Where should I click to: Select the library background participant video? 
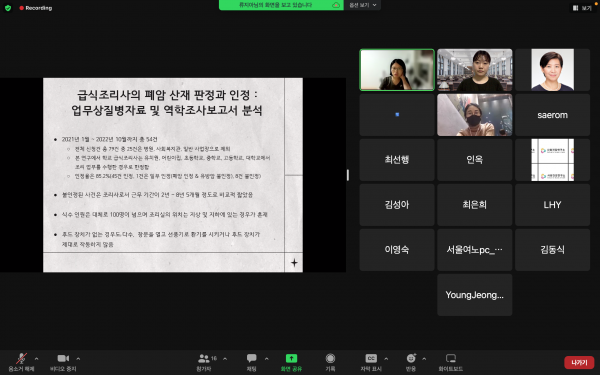tap(474, 70)
